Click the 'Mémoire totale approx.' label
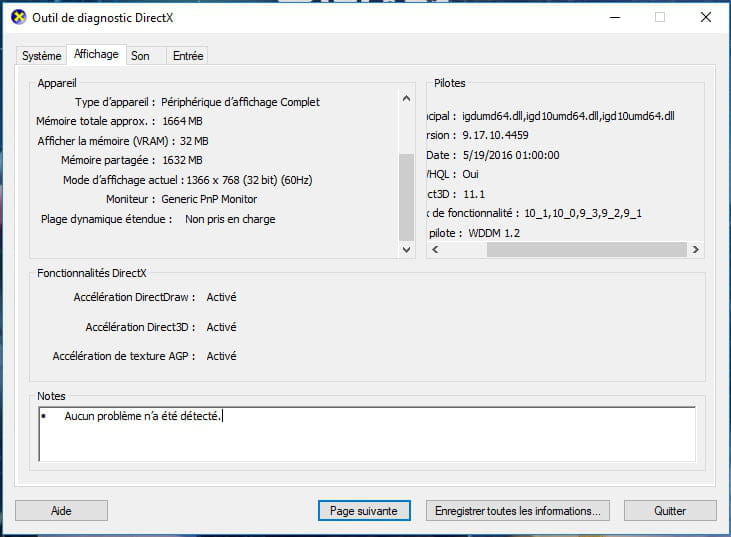Image resolution: width=731 pixels, height=537 pixels. [x=96, y=121]
